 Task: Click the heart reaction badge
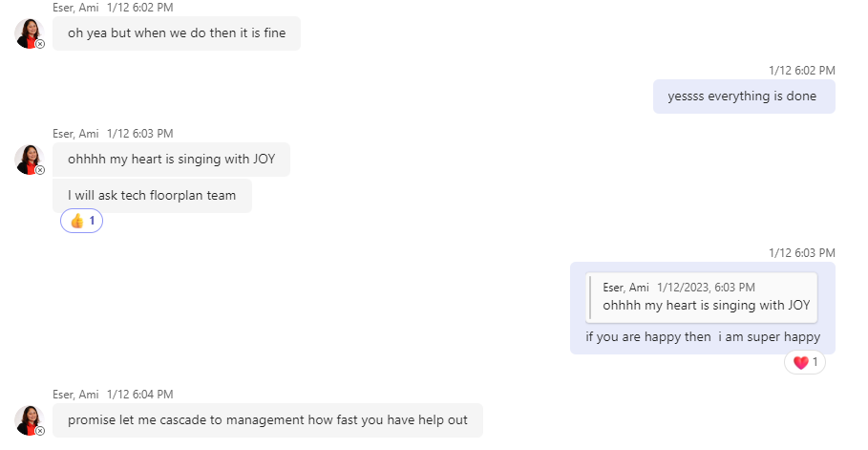[805, 362]
